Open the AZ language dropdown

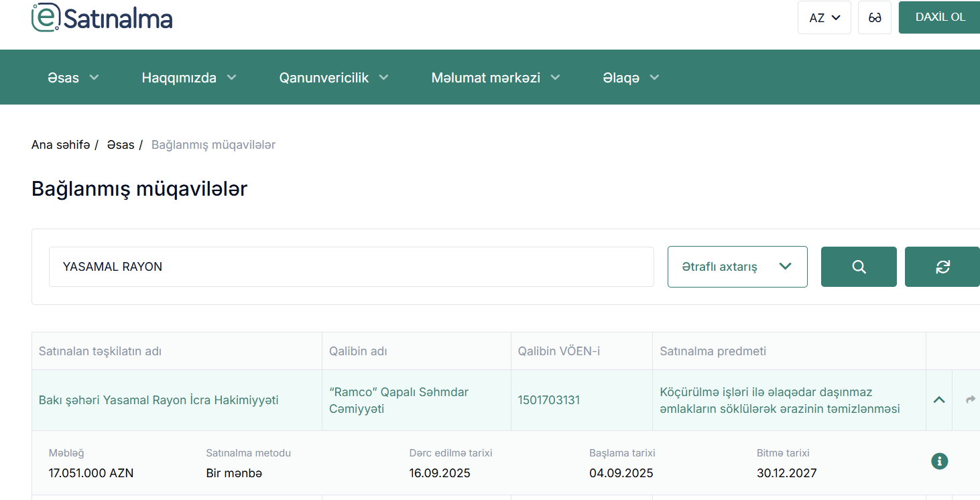824,18
